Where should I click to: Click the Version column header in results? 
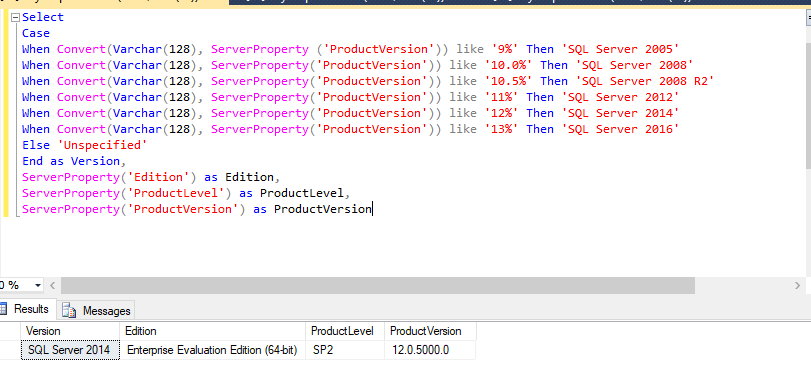(70, 331)
